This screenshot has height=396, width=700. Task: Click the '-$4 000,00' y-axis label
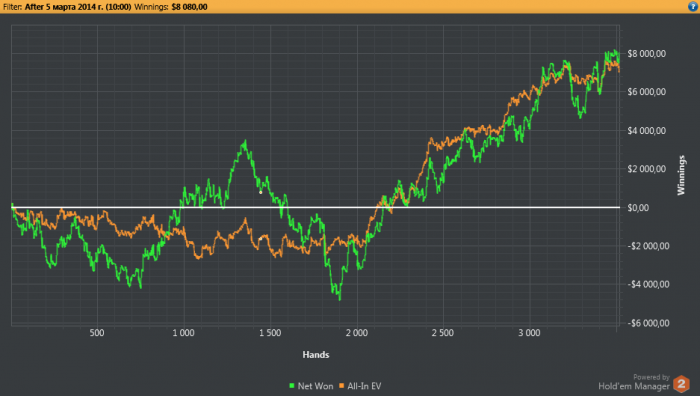point(648,284)
